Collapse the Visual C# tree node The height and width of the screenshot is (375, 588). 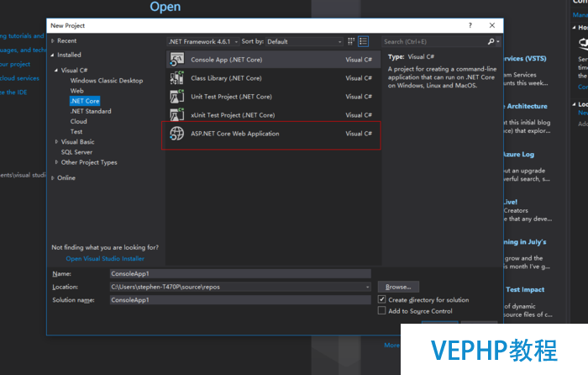[56, 70]
